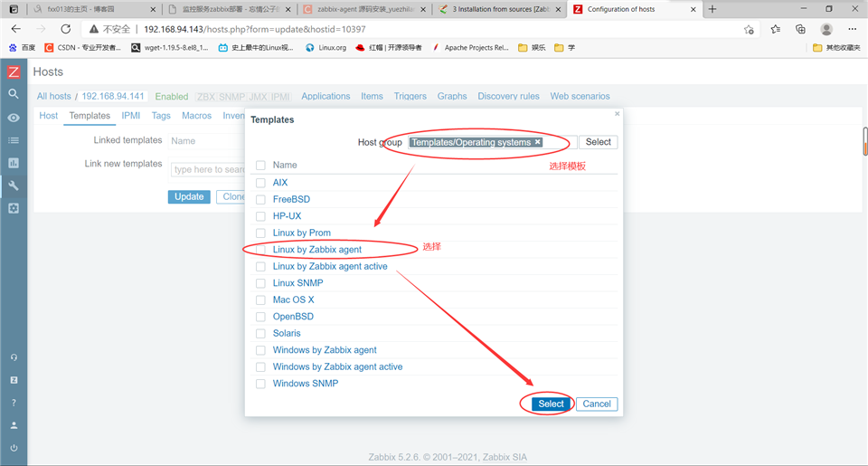This screenshot has height=466, width=868.
Task: Switch to the IPMI tab
Action: pos(130,115)
